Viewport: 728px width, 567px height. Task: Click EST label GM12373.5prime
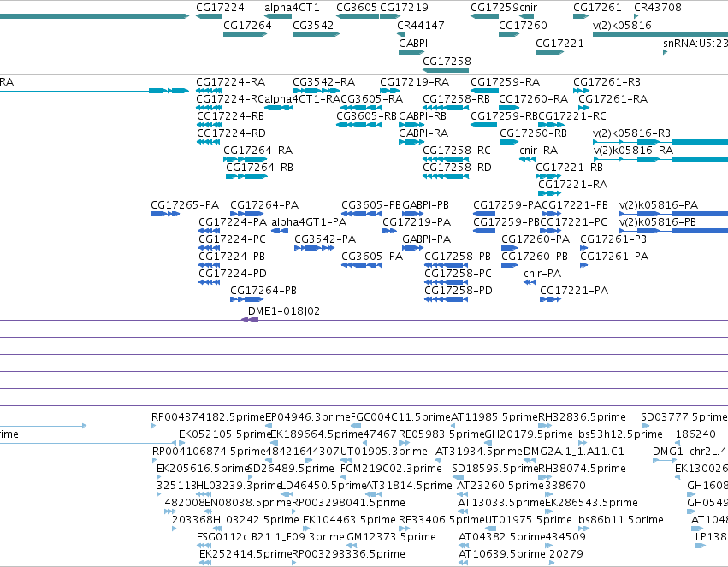(x=392, y=537)
